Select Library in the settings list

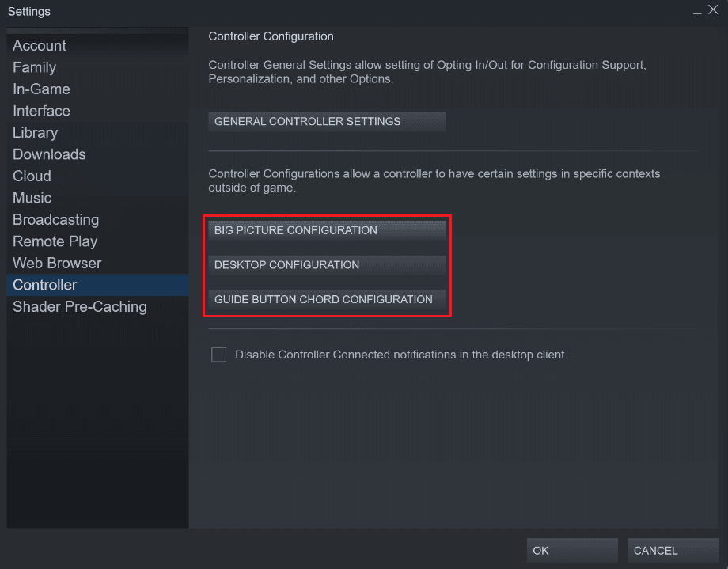click(97, 133)
